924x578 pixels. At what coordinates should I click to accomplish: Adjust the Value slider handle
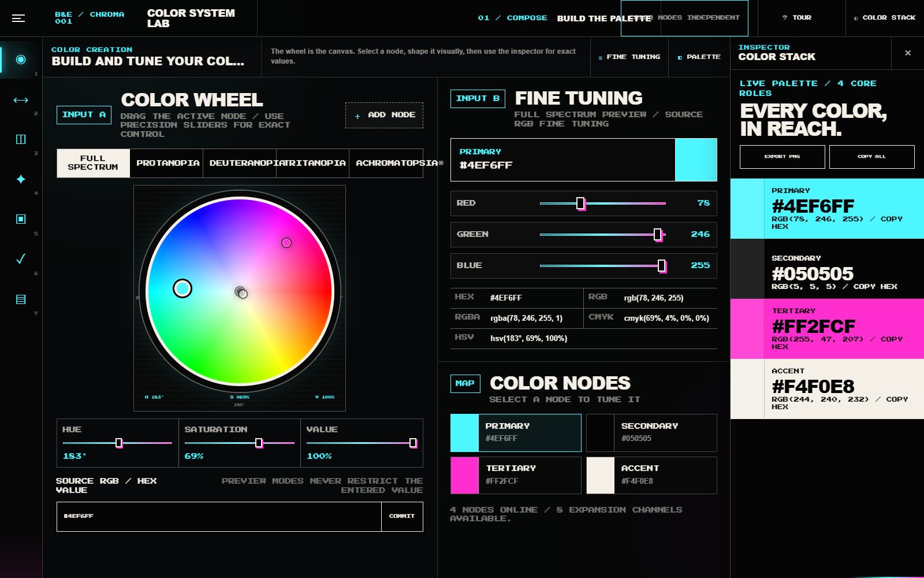[x=413, y=443]
